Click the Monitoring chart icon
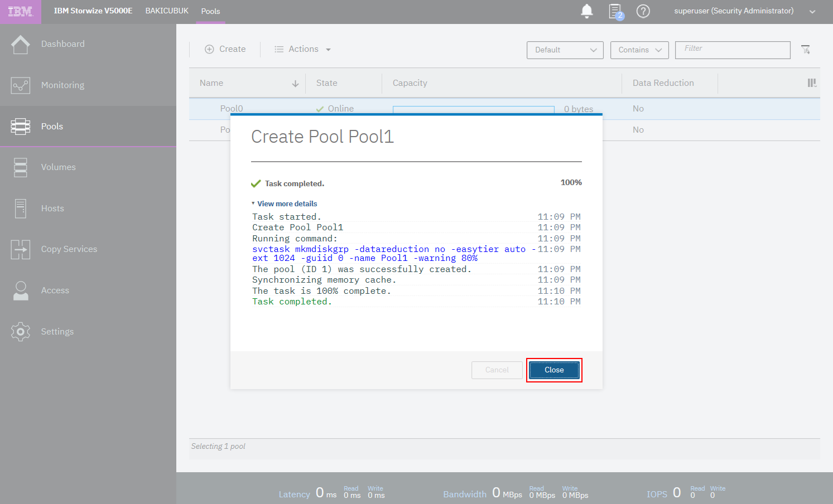 point(21,85)
